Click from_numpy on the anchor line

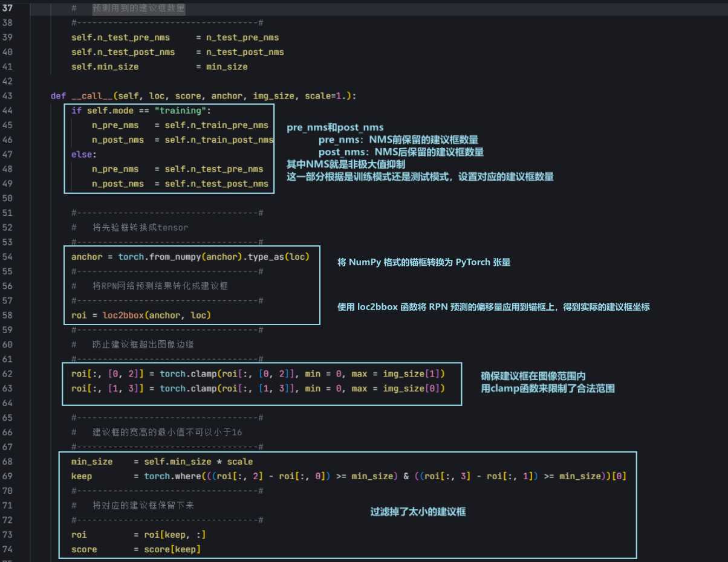tap(175, 257)
